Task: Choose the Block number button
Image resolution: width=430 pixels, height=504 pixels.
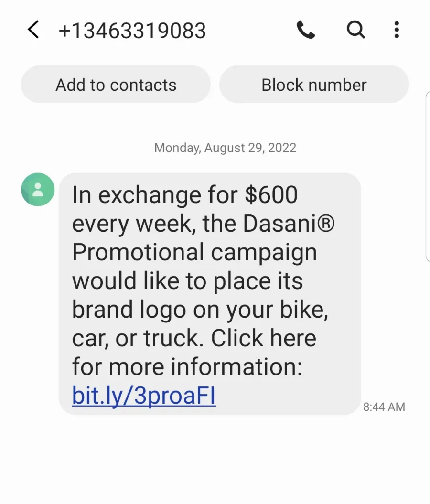Action: [314, 85]
